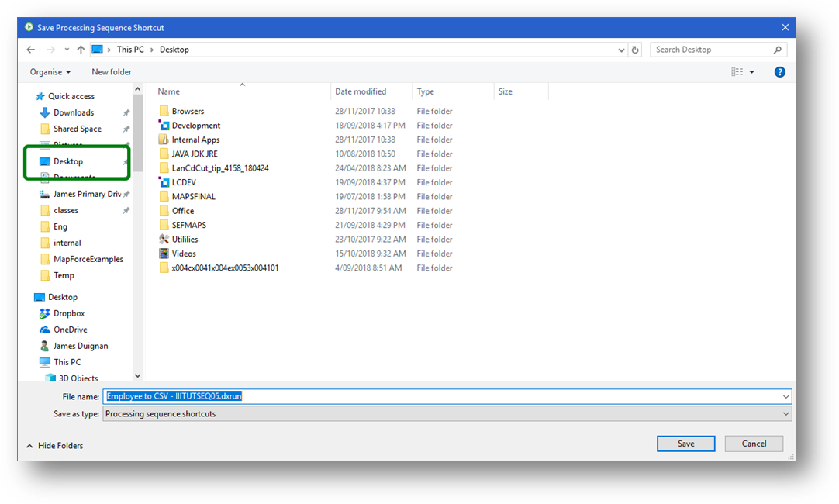This screenshot has height=504, width=839.
Task: Open the view options dropdown arrow
Action: click(x=752, y=71)
